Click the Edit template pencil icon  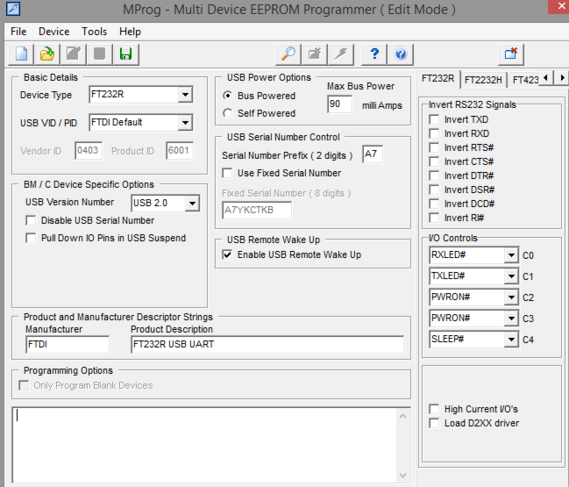[x=73, y=54]
